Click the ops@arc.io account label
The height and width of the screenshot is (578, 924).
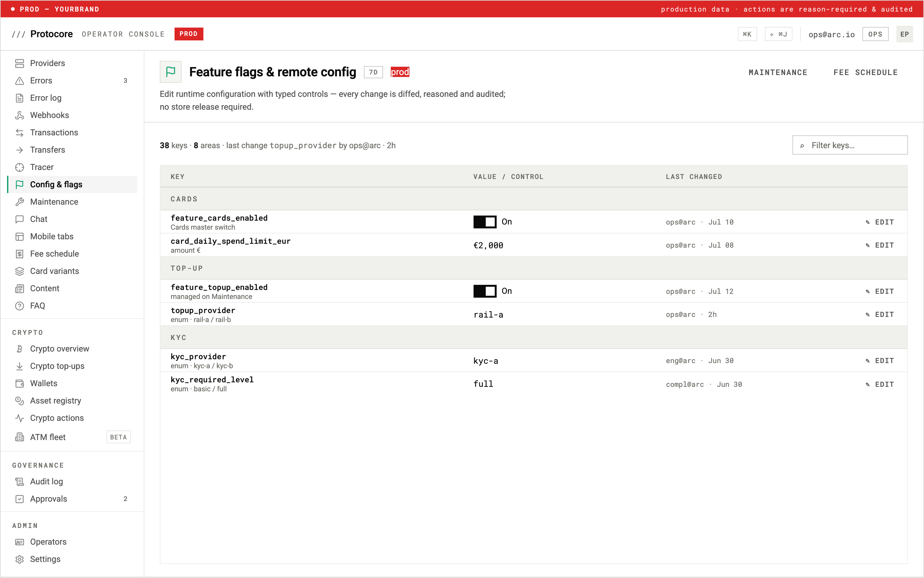832,34
